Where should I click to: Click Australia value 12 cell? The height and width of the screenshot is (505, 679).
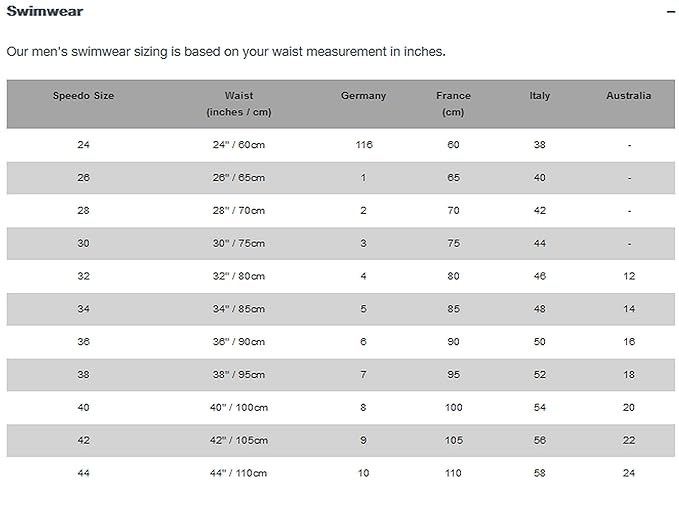pyautogui.click(x=628, y=276)
